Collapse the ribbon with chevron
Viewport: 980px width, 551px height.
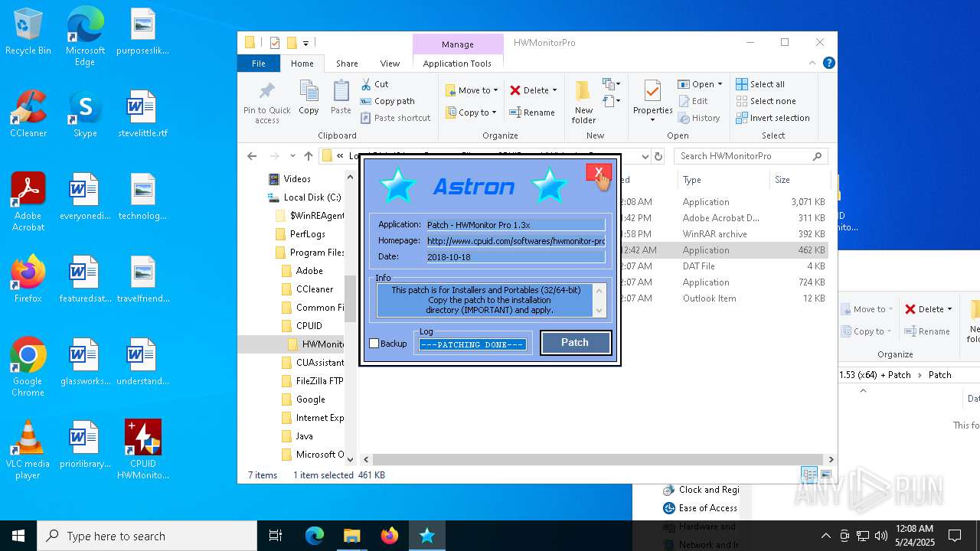click(x=812, y=64)
